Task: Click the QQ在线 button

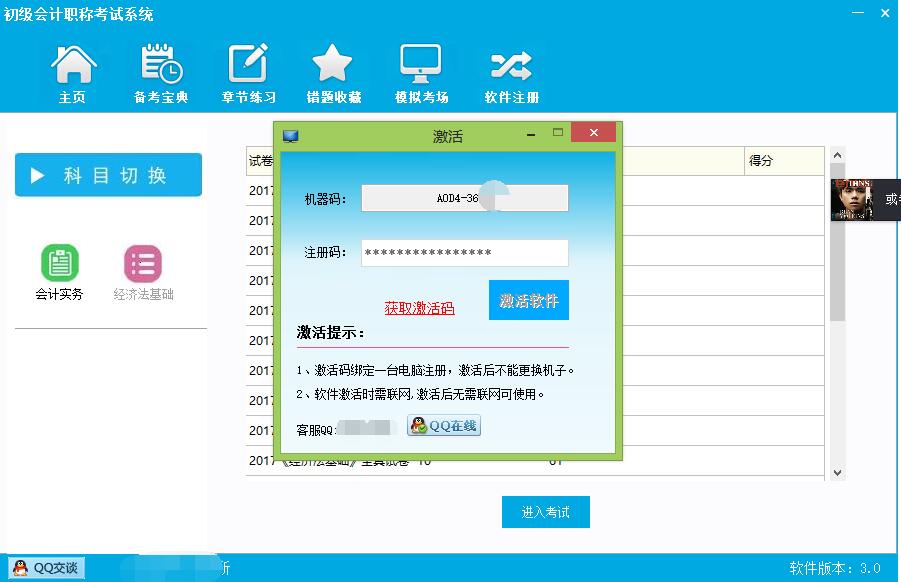Action: tap(444, 426)
